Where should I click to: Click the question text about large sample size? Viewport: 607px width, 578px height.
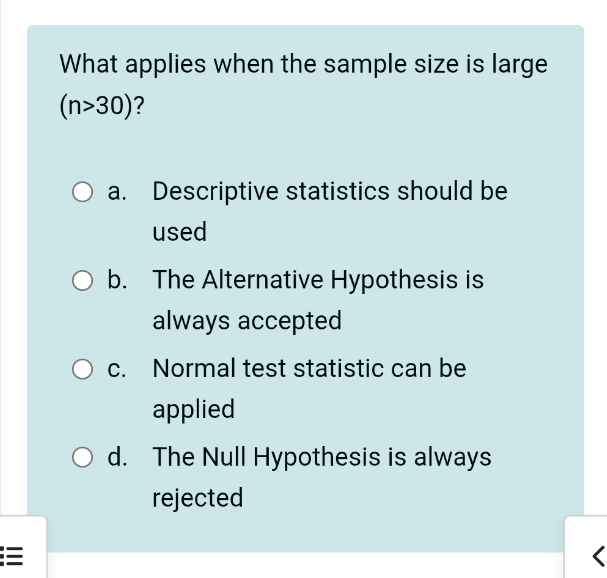pyautogui.click(x=304, y=84)
